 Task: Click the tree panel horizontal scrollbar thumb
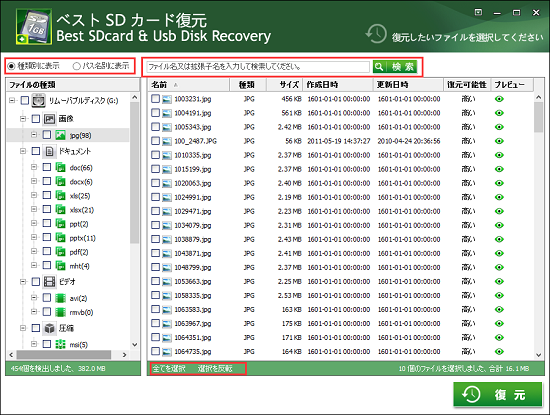64,355
